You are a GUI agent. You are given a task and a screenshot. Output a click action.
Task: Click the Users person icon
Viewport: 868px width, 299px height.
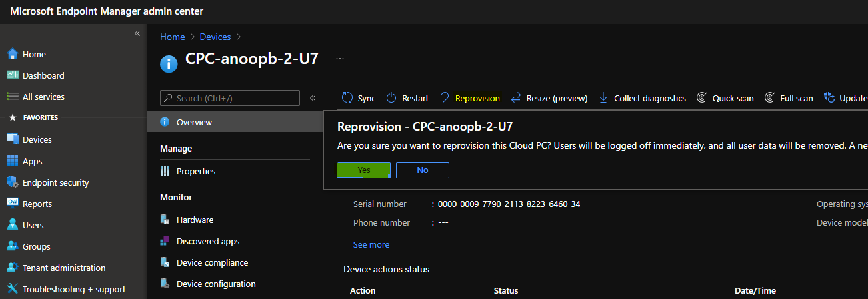coord(12,225)
